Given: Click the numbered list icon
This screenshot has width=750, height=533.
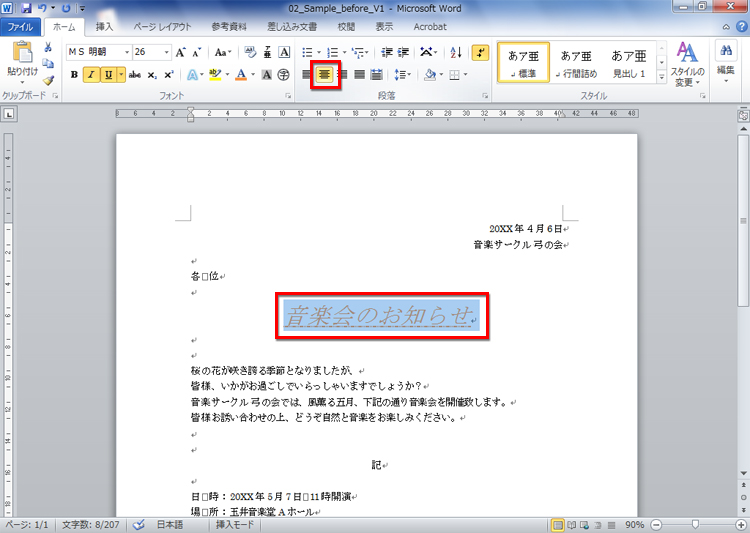Looking at the screenshot, I should 332,52.
